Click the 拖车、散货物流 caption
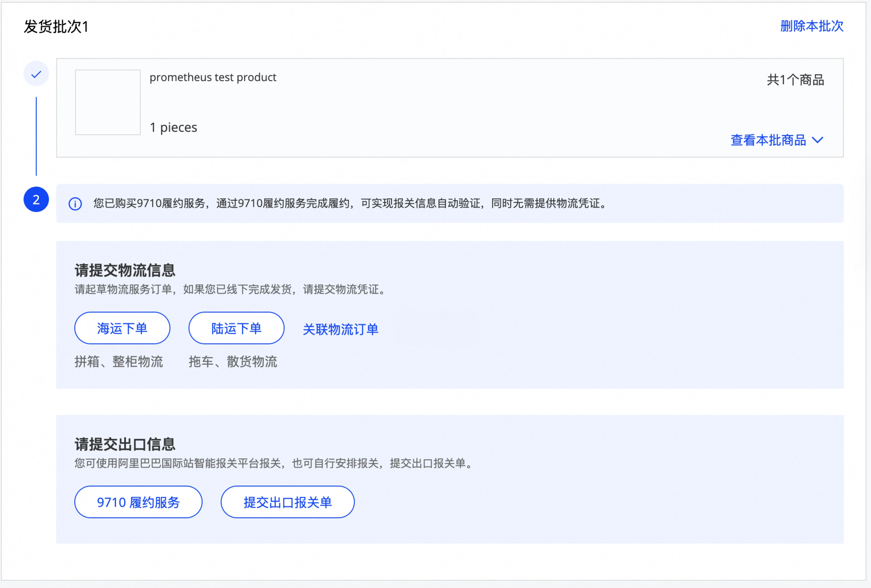Viewport: 871px width, 588px height. tap(233, 362)
